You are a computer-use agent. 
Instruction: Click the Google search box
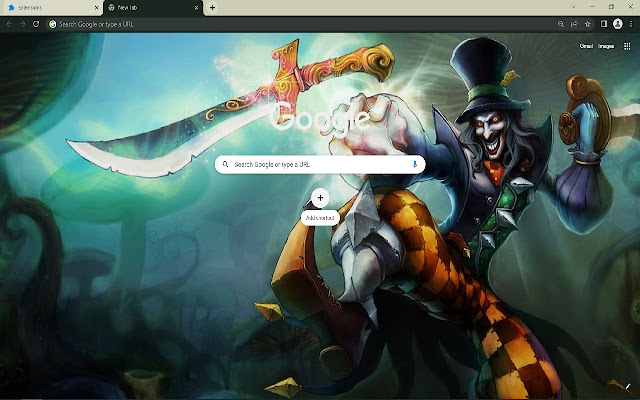(320, 164)
